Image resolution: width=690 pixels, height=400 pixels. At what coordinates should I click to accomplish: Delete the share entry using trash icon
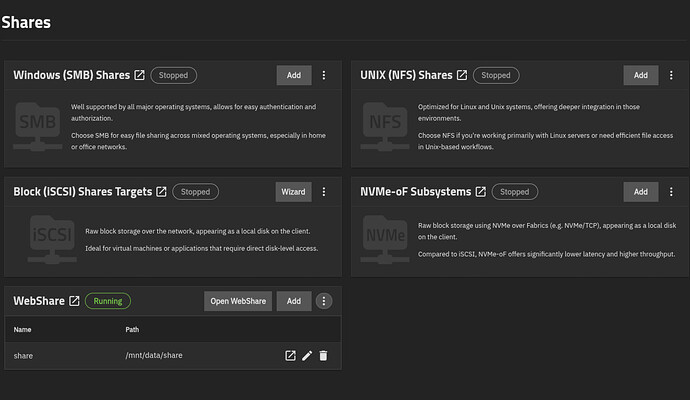323,355
